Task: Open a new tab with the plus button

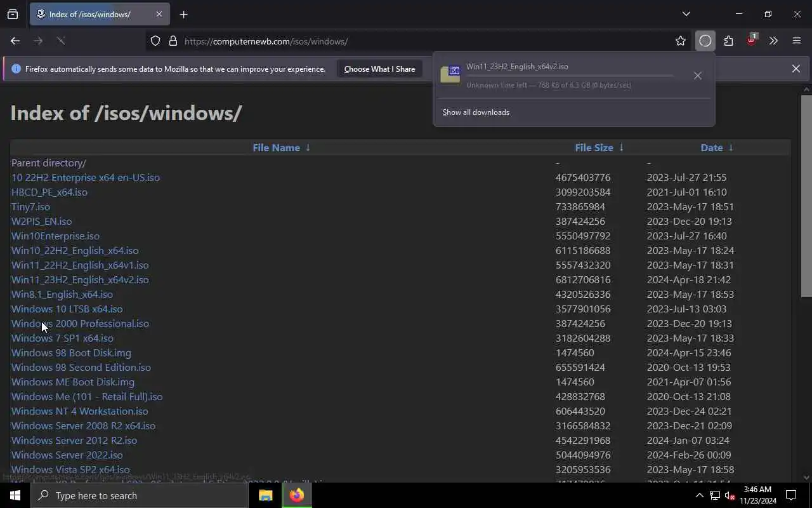Action: (x=183, y=14)
